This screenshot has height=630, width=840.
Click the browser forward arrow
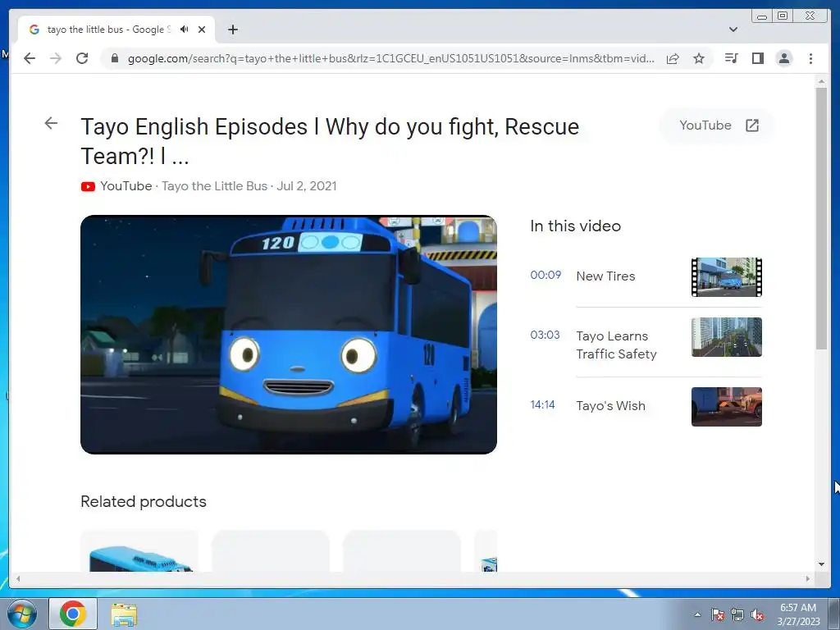(x=56, y=58)
